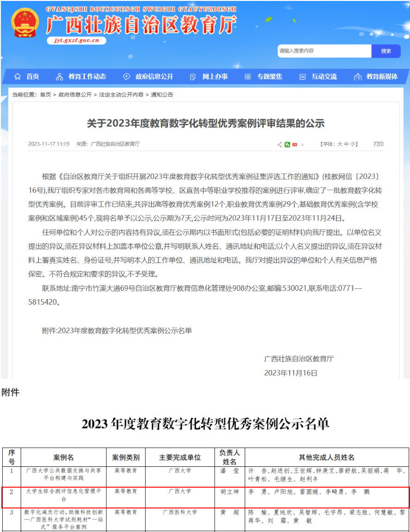Click the house icon beside 首页
Viewport: 410px width, 532px height.
(18, 77)
